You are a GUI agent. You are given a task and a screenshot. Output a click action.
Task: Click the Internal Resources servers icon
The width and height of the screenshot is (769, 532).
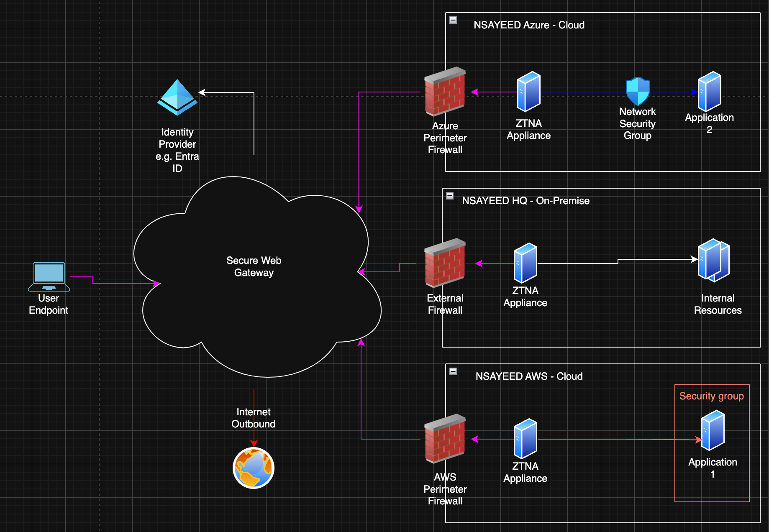click(713, 260)
